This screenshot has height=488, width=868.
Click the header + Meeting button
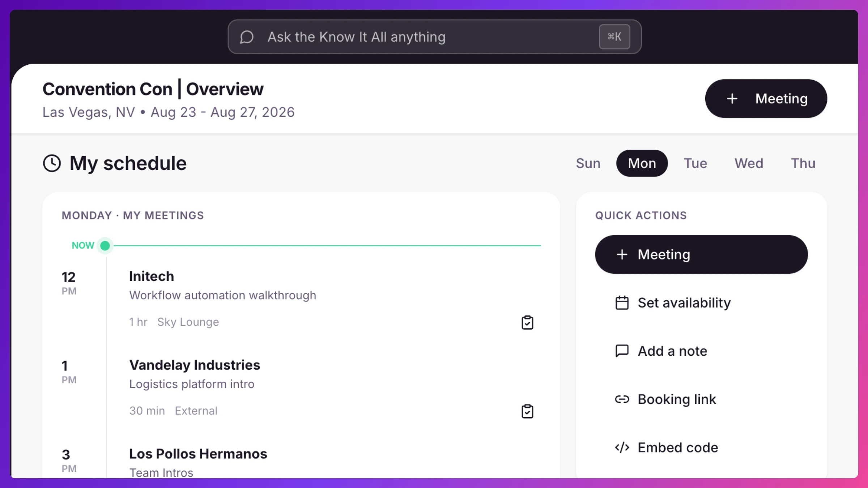[766, 98]
